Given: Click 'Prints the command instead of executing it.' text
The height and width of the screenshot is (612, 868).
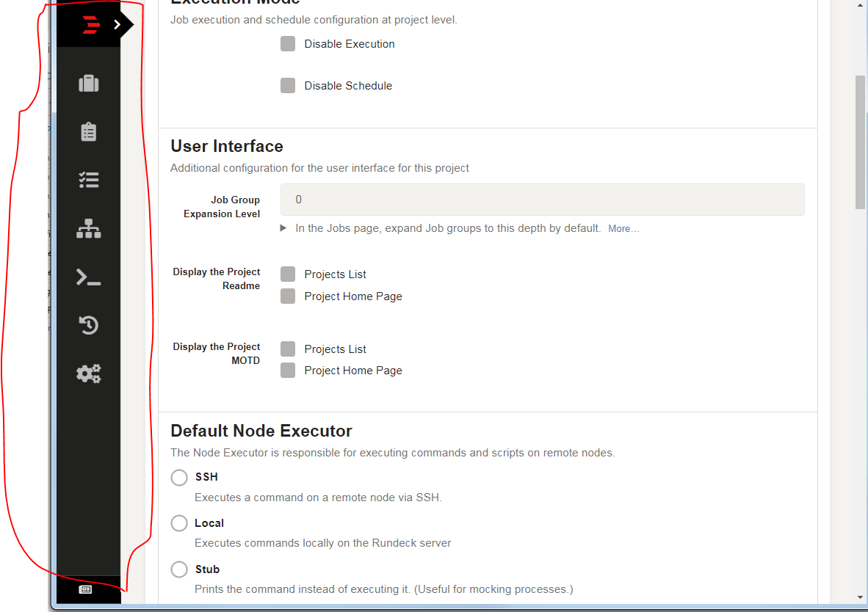Looking at the screenshot, I should 303,589.
